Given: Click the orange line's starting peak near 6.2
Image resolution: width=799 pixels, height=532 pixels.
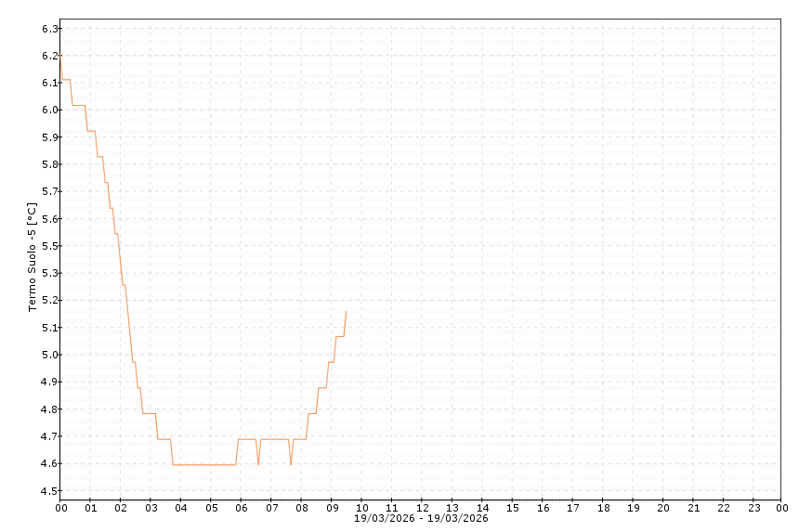Looking at the screenshot, I should (x=60, y=56).
